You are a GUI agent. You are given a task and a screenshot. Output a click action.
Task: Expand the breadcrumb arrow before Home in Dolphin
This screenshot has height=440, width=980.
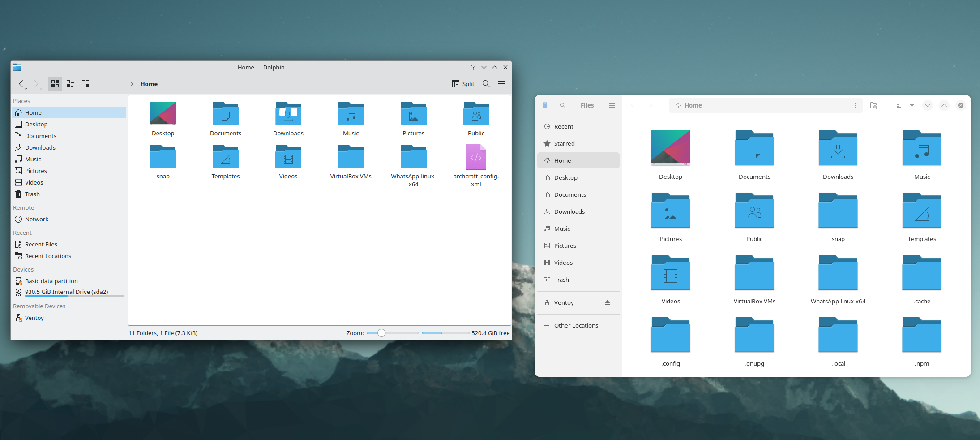(132, 84)
